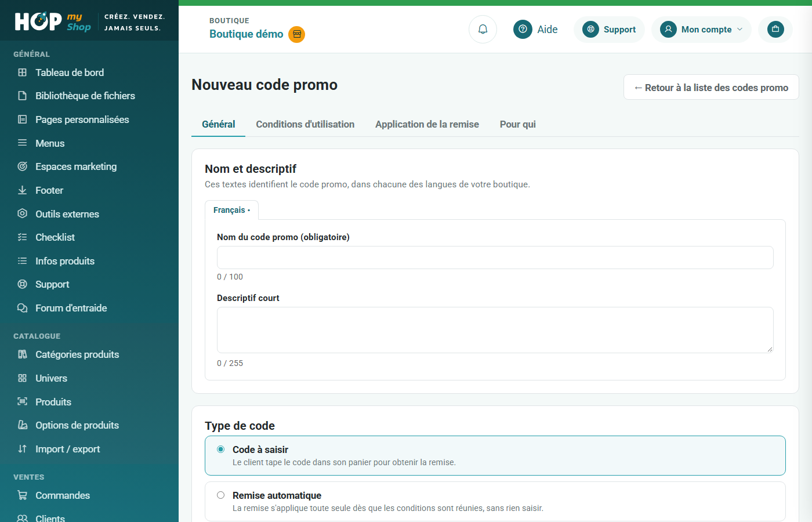Click the Nouveau code promo heading
Viewport: 812px width, 522px height.
pos(264,85)
